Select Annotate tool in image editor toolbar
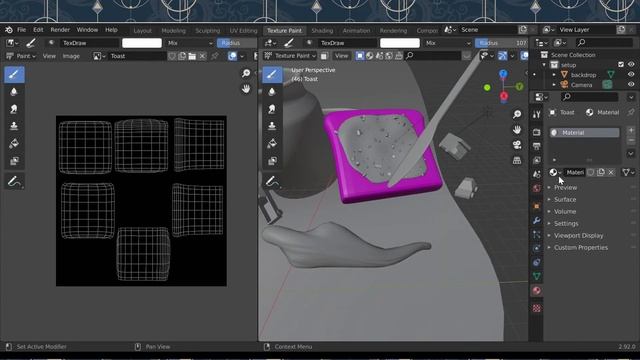The image size is (640, 360). pos(14,181)
